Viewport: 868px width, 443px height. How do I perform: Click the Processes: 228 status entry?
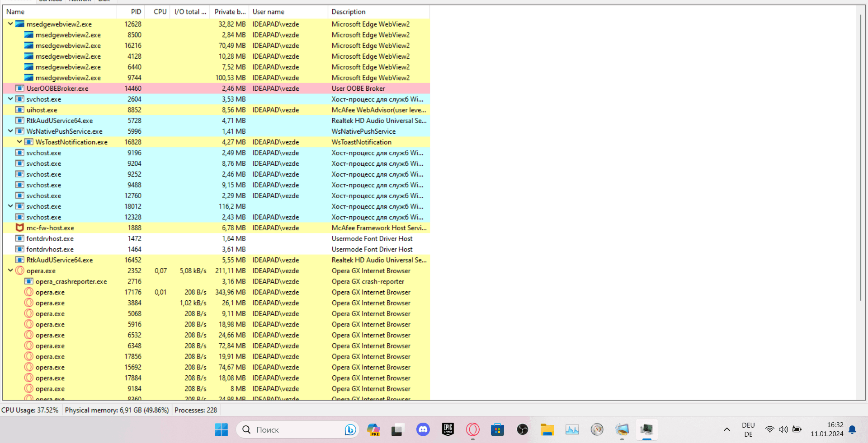pyautogui.click(x=196, y=410)
